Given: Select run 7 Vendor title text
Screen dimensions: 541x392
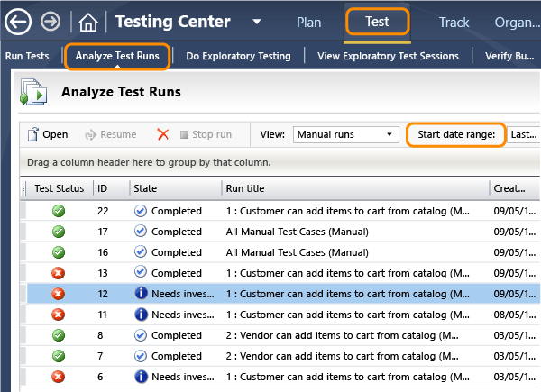Looking at the screenshot, I should coord(343,356).
